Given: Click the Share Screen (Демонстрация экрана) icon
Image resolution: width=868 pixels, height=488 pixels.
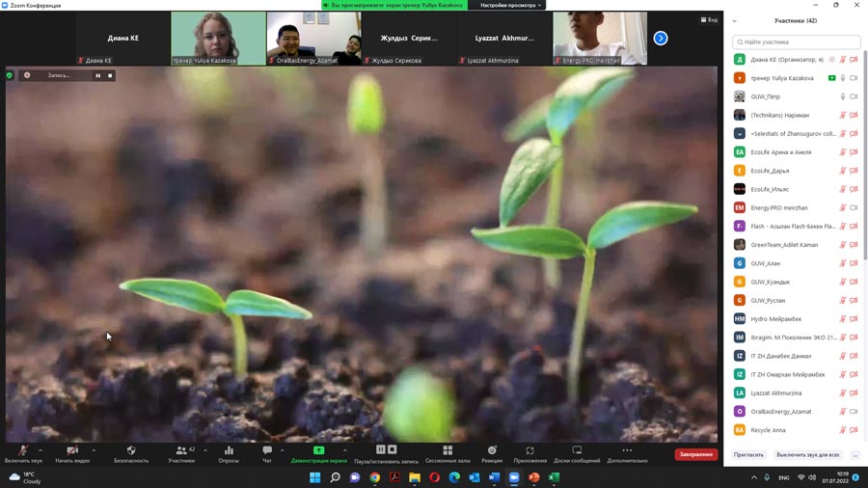Looking at the screenshot, I should [318, 451].
